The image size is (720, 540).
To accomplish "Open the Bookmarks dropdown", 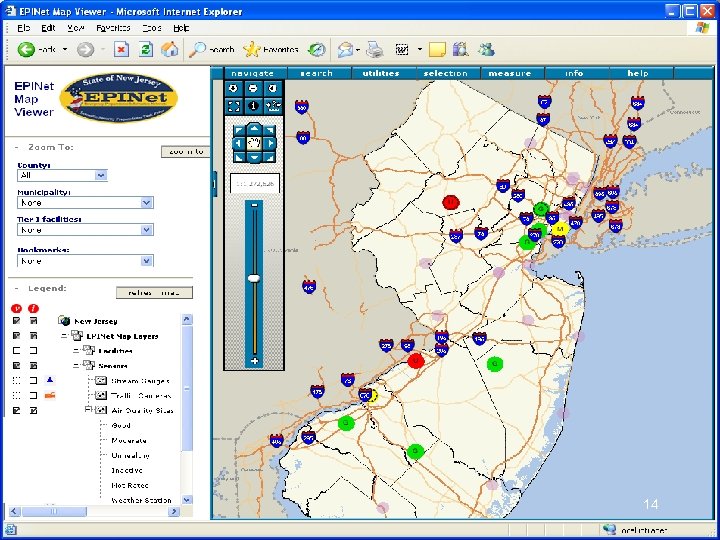I will tap(147, 260).
